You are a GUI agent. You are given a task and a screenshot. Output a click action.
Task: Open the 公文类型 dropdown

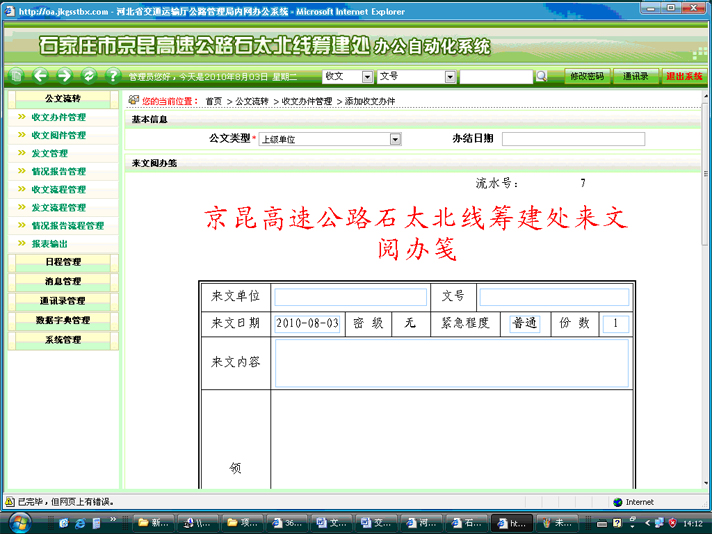pyautogui.click(x=395, y=140)
